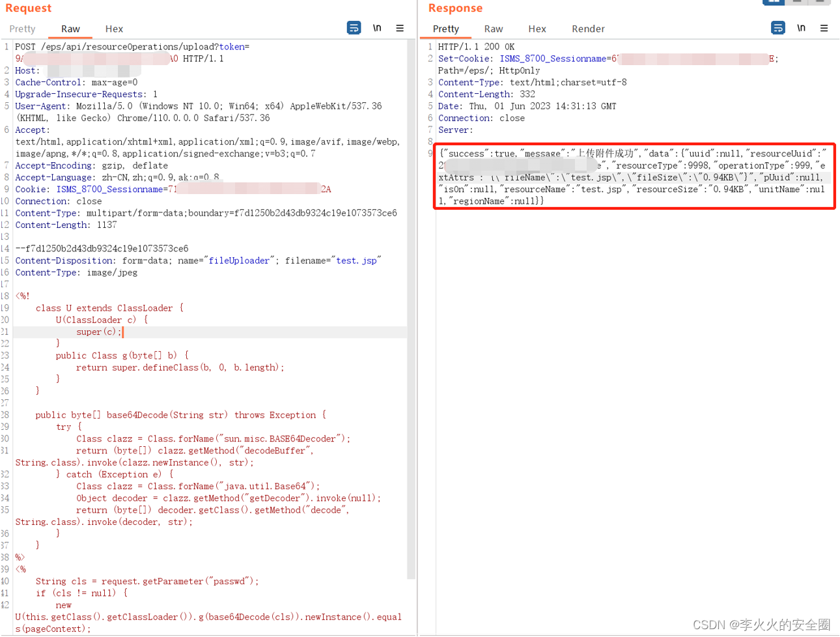This screenshot has height=637, width=840.
Task: Click Connection: close in the Response panel
Action: (481, 118)
